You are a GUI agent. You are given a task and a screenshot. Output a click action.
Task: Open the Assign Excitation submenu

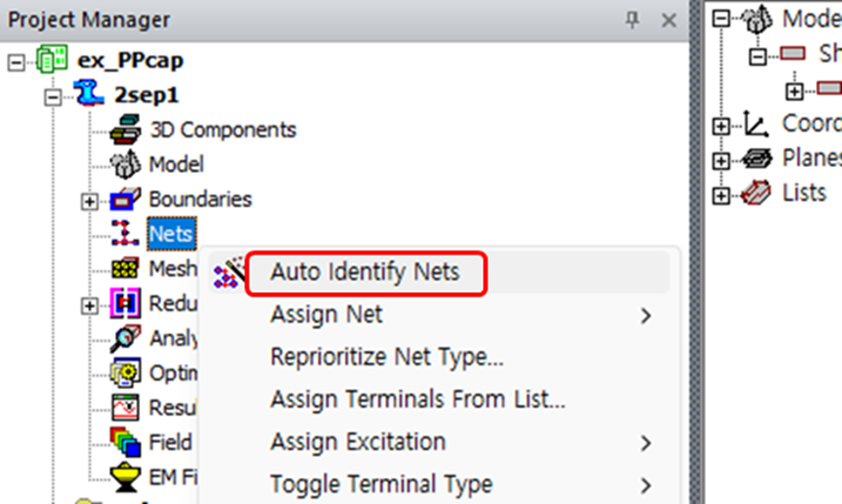pyautogui.click(x=358, y=442)
